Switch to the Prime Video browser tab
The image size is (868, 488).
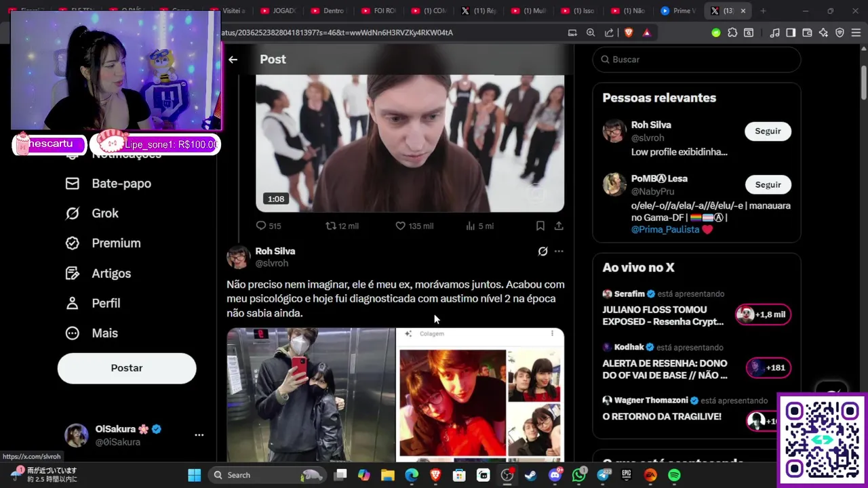[677, 11]
